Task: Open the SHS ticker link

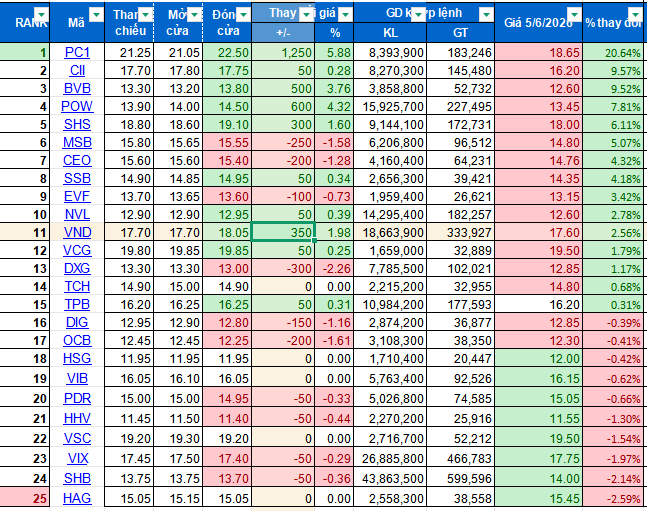Action: pyautogui.click(x=77, y=124)
